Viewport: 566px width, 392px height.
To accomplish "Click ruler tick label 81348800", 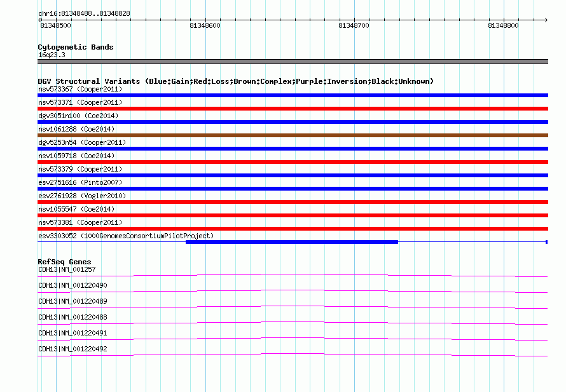I will pyautogui.click(x=503, y=25).
